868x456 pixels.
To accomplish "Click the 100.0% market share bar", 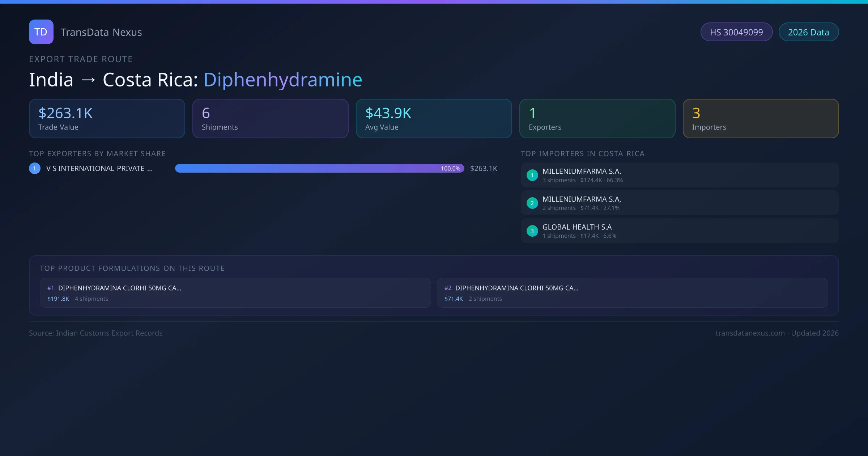I will click(x=319, y=168).
